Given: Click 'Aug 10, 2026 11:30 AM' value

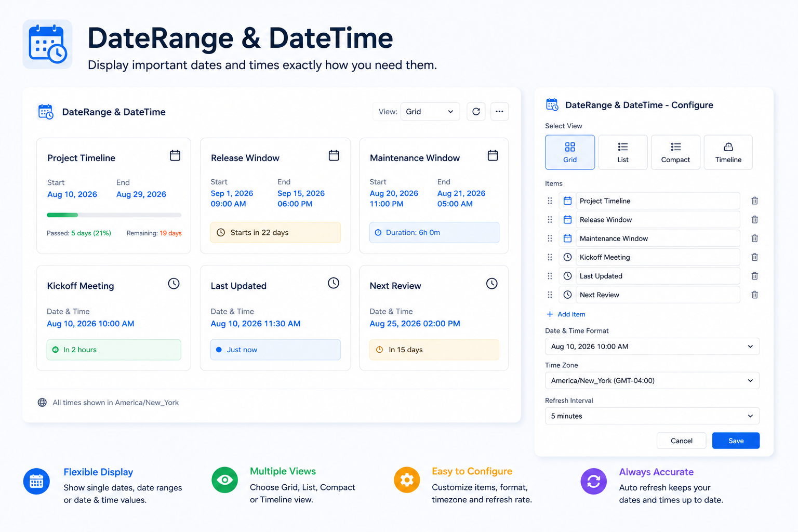Looking at the screenshot, I should tap(256, 323).
